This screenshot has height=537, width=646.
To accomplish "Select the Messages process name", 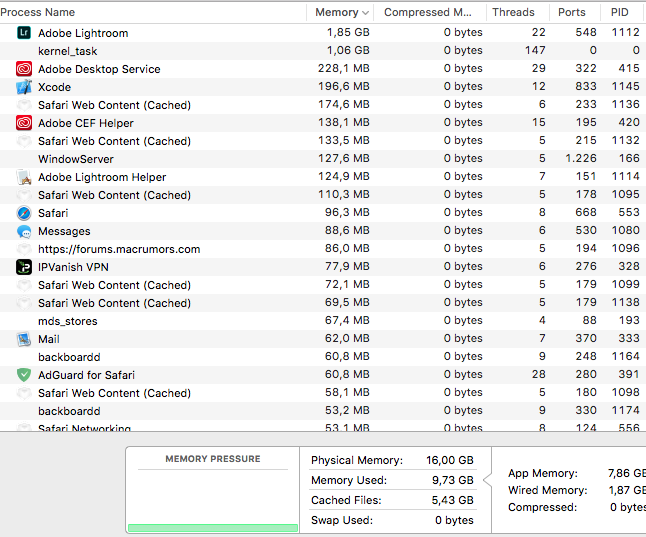I will tap(64, 231).
